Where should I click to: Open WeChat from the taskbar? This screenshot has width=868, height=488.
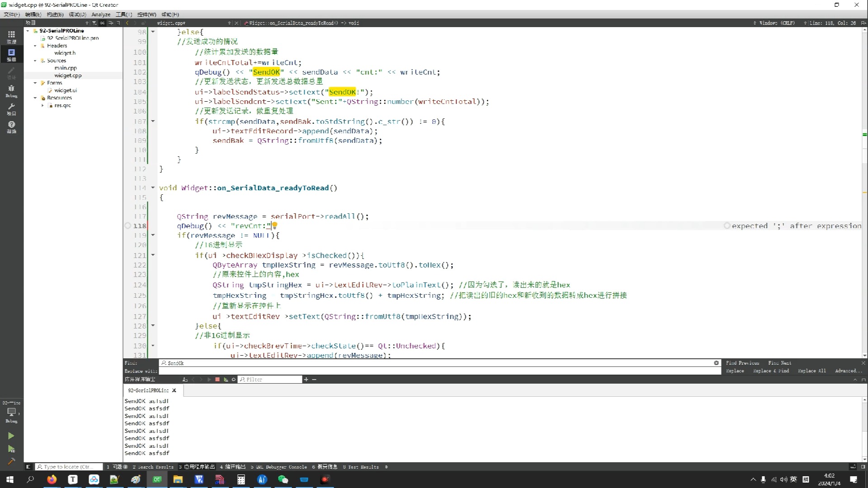tap(283, 479)
